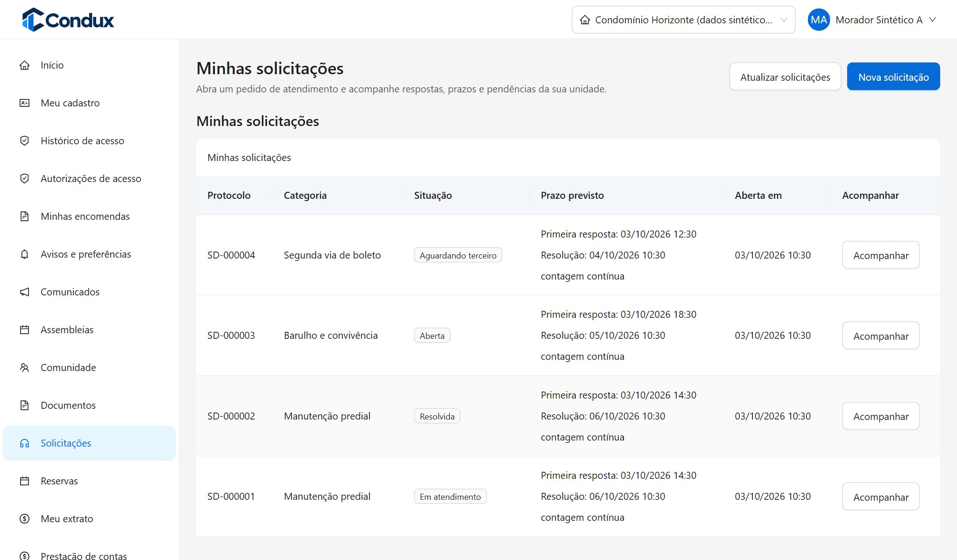Image resolution: width=957 pixels, height=560 pixels.
Task: Click the bell icon for Avisos e preferências
Action: point(25,254)
